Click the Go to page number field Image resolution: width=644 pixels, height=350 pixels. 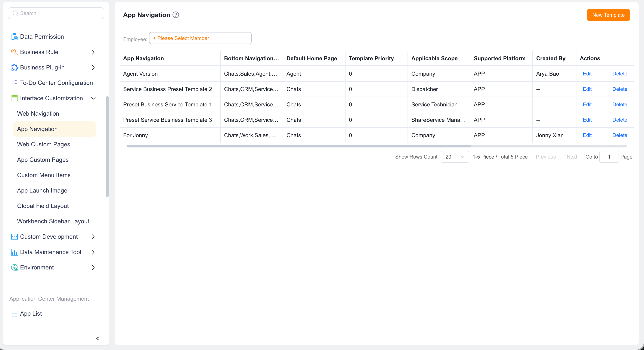pyautogui.click(x=609, y=157)
